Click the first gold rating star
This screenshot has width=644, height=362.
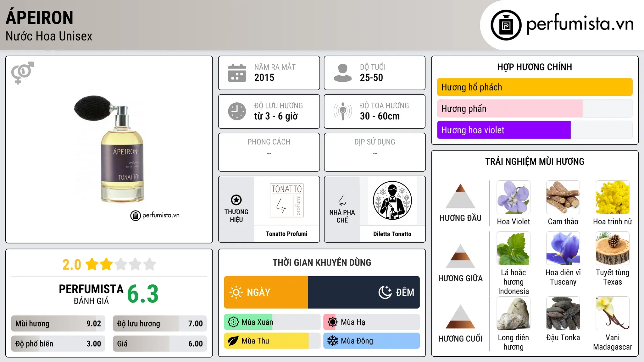click(92, 264)
